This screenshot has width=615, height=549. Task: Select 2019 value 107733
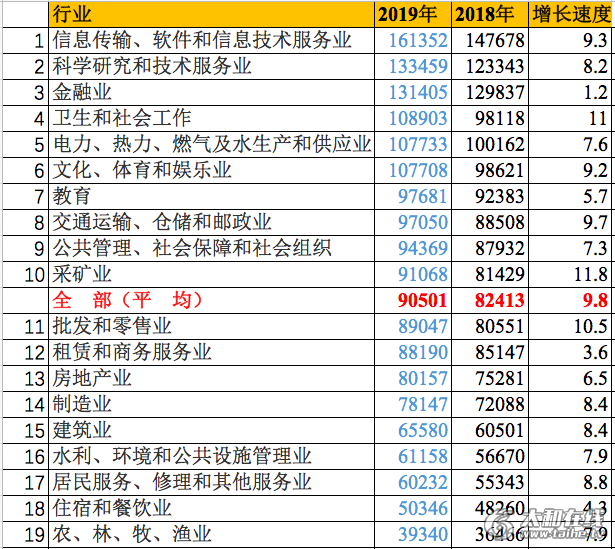tap(413, 144)
